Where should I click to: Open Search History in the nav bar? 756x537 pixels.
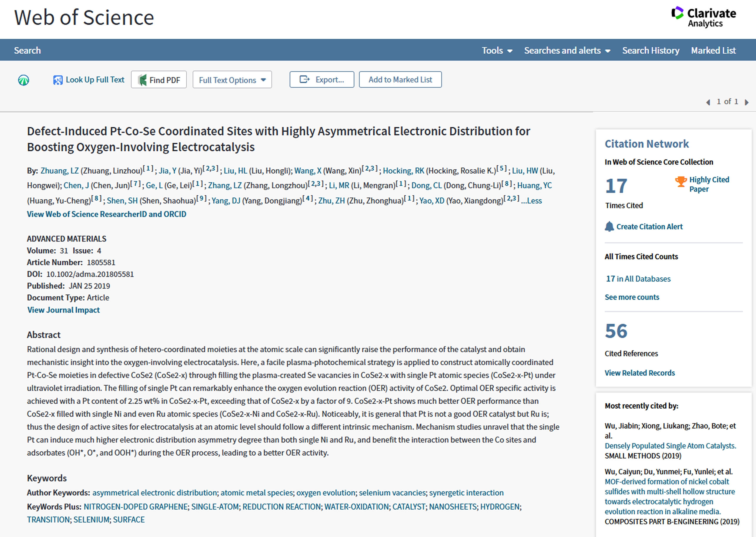click(650, 50)
